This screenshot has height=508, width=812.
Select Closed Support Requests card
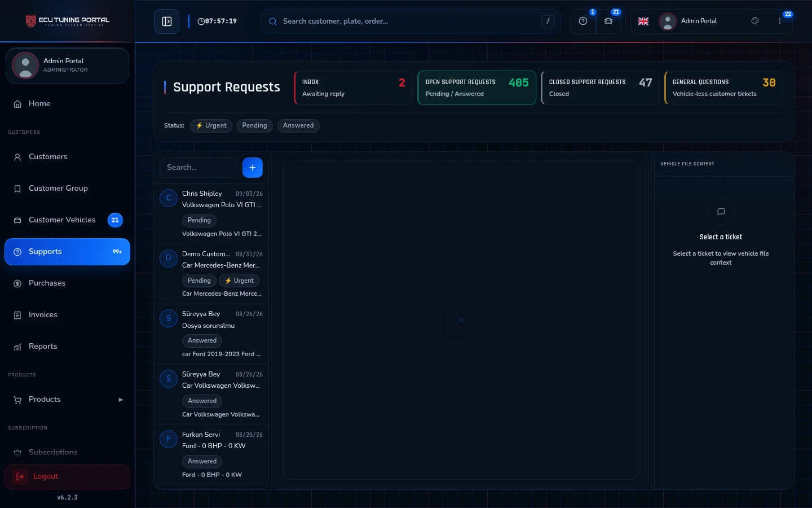[x=600, y=88]
